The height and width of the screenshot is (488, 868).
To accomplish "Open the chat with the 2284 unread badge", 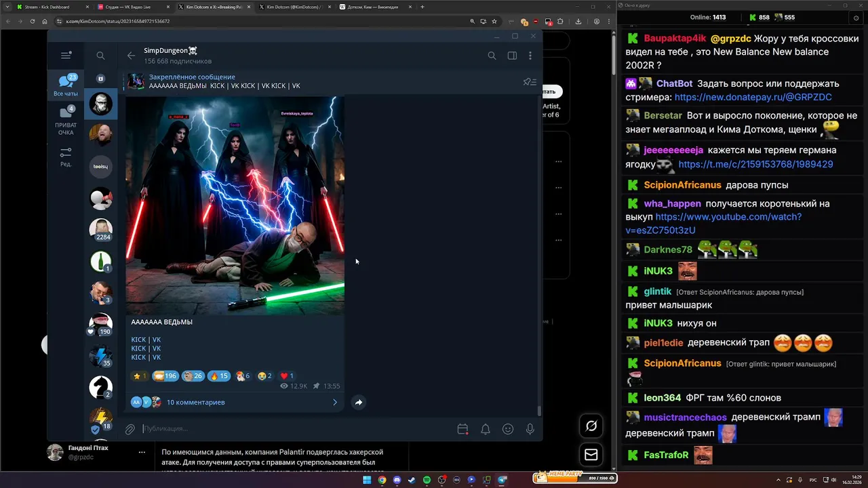I will [100, 230].
